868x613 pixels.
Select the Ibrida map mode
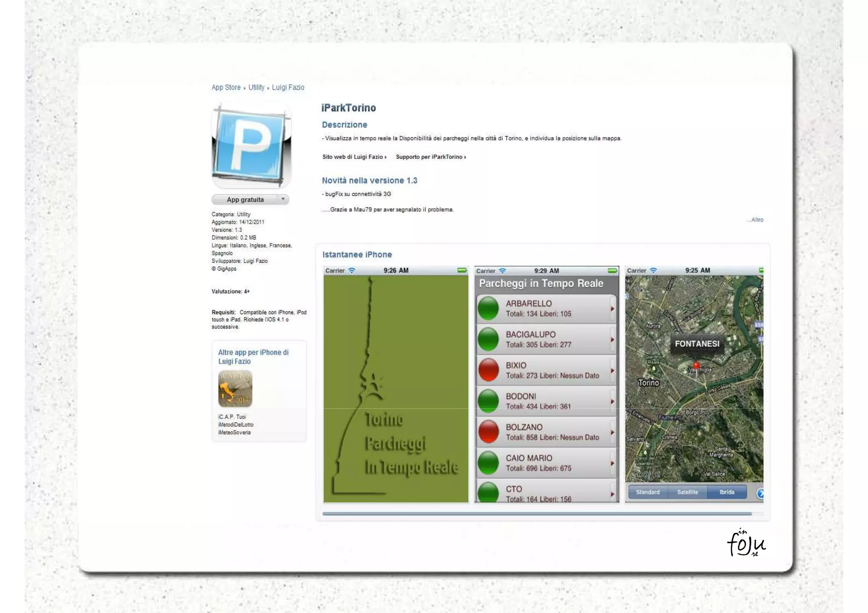726,492
